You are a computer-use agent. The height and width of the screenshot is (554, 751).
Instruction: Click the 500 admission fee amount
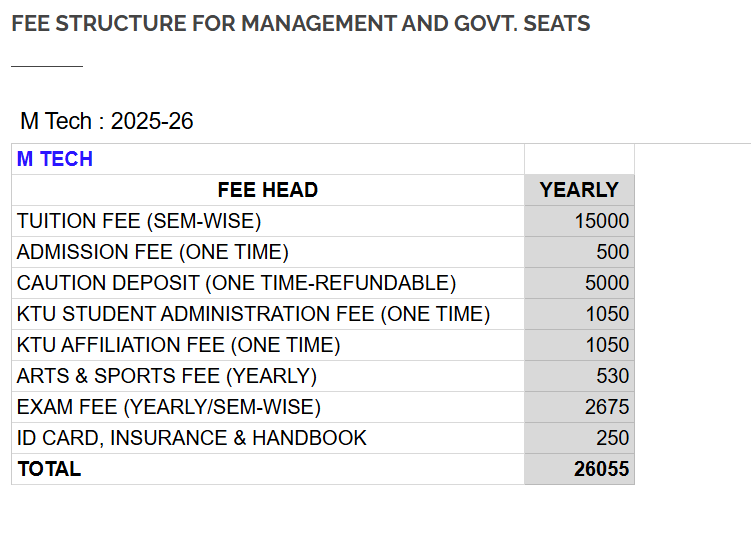tap(613, 252)
